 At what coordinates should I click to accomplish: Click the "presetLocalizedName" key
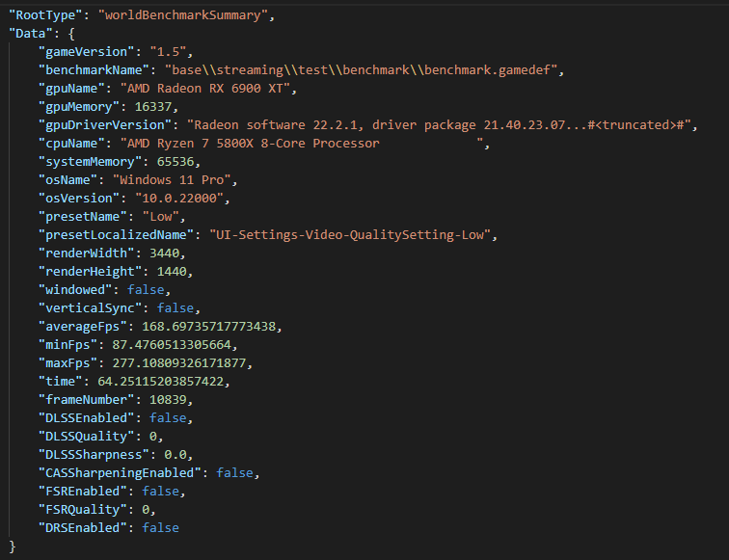117,234
